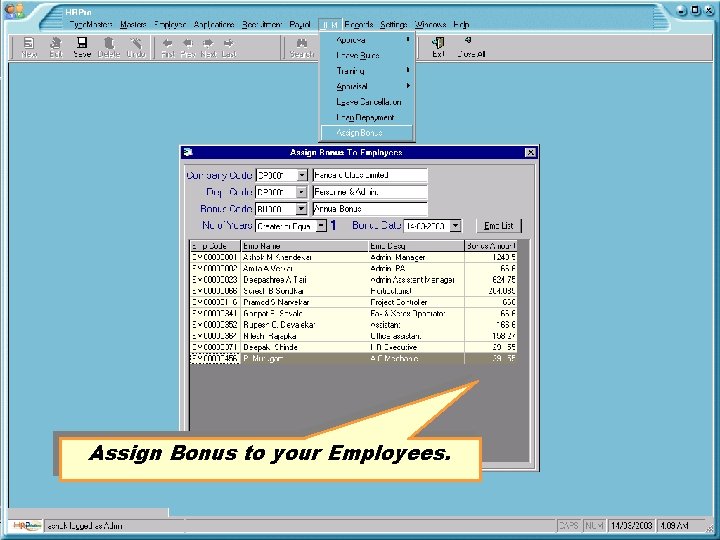Open the Reports menu

tap(359, 25)
